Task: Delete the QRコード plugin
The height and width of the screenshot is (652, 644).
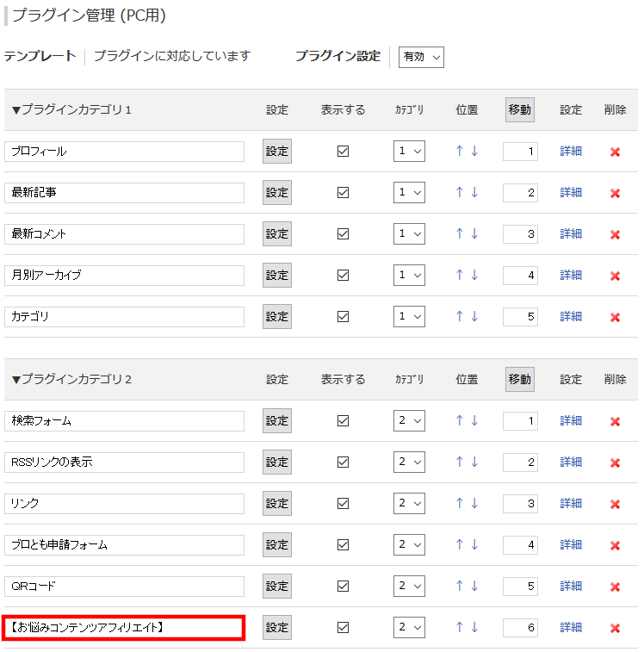Action: [615, 587]
